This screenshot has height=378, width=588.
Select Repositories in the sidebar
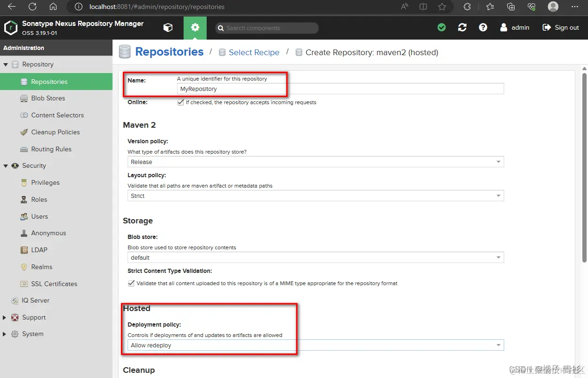56,82
